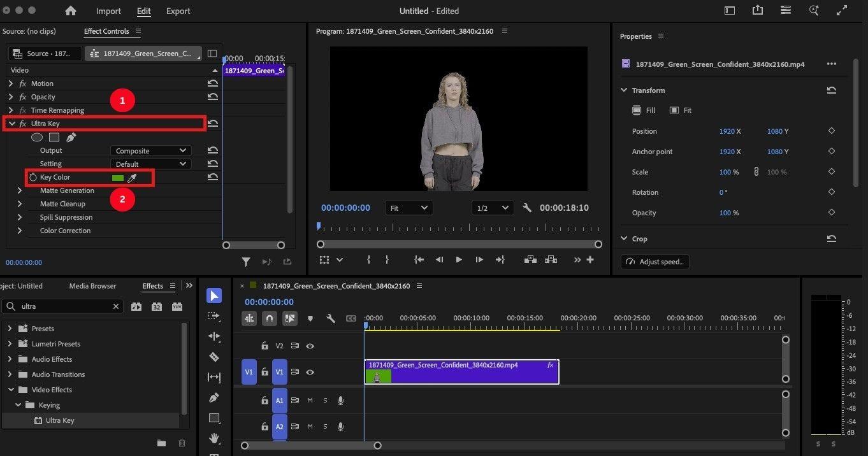
Task: Play the program monitor video
Action: [x=459, y=260]
